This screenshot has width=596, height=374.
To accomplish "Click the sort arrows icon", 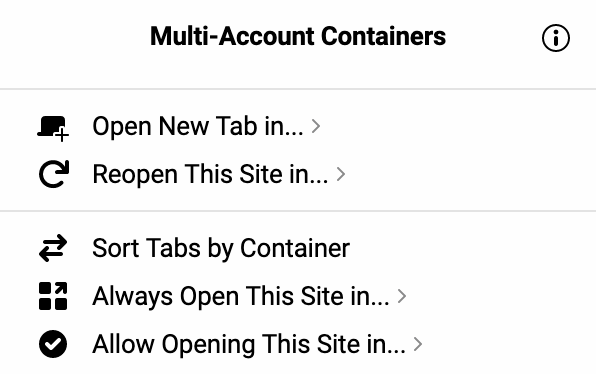I will 53,248.
